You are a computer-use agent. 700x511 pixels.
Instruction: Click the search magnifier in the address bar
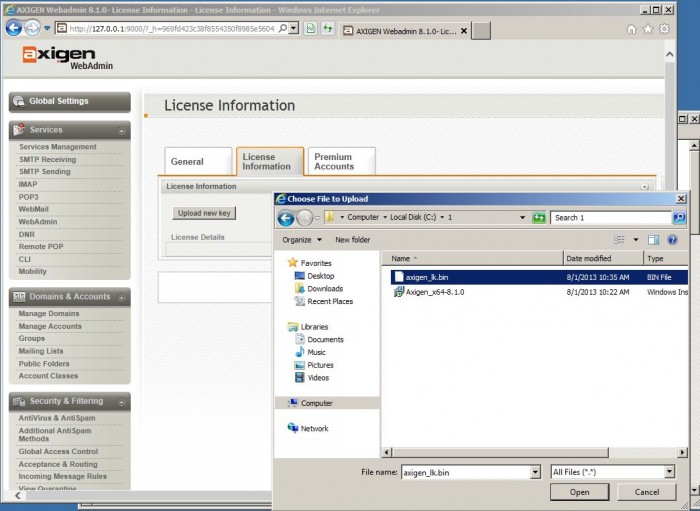coord(283,29)
